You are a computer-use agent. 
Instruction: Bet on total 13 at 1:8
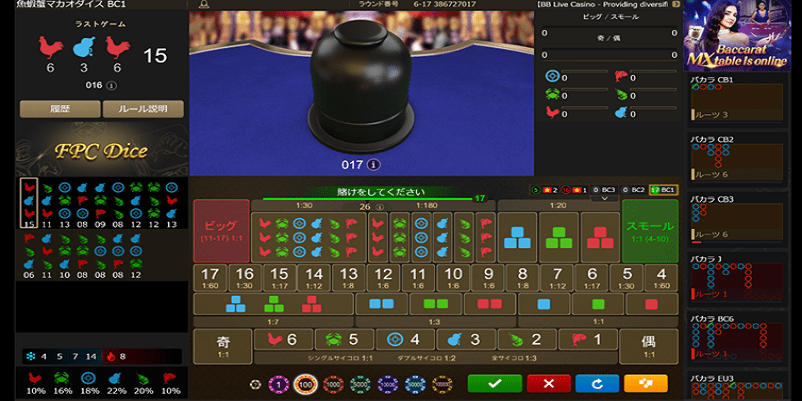click(349, 278)
